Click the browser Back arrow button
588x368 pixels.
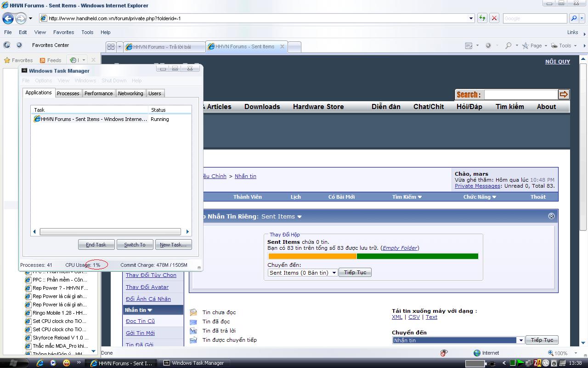[x=8, y=18]
